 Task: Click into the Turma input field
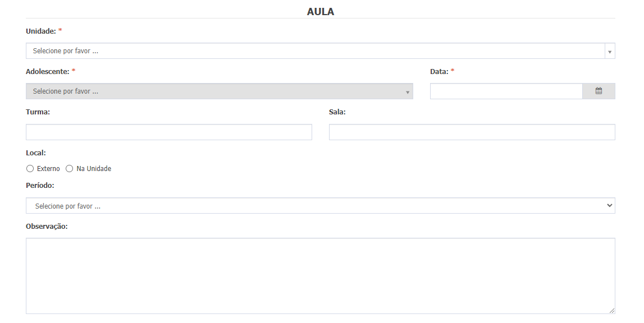point(169,132)
